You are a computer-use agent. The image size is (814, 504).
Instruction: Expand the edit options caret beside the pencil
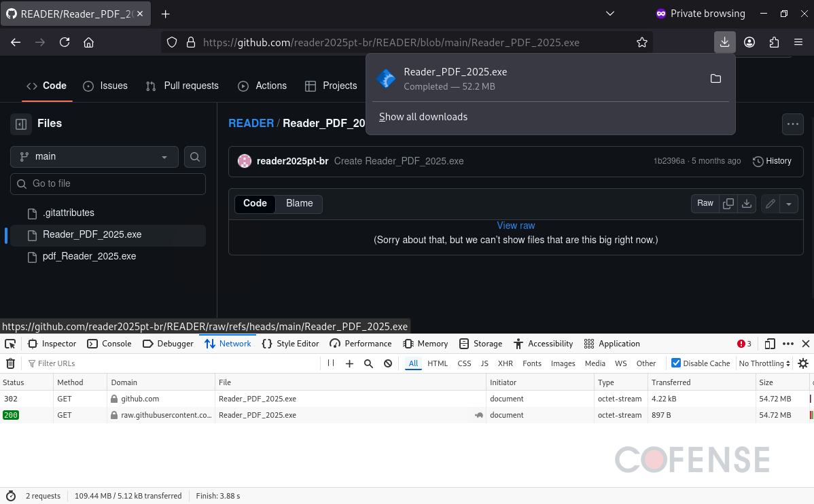click(788, 203)
